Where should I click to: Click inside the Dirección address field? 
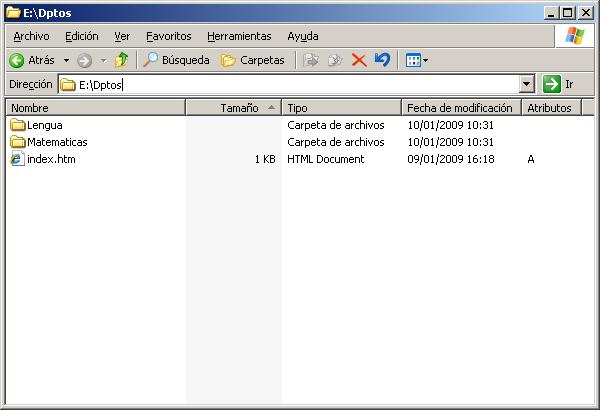point(300,85)
